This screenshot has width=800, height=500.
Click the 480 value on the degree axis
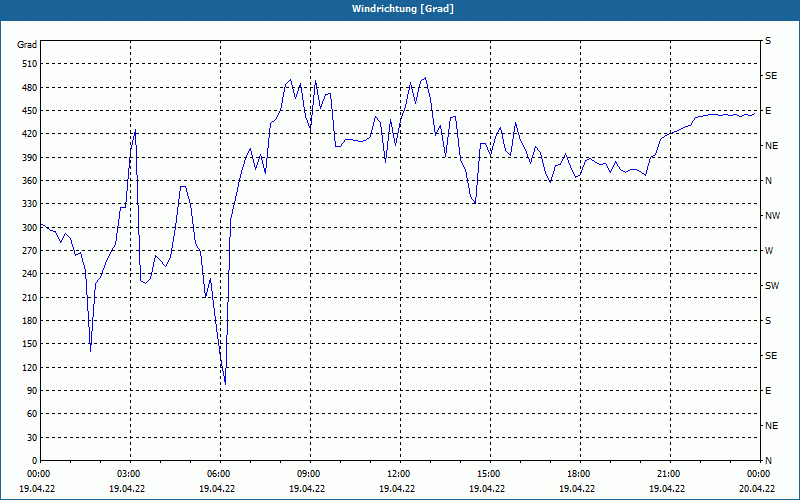(30, 88)
